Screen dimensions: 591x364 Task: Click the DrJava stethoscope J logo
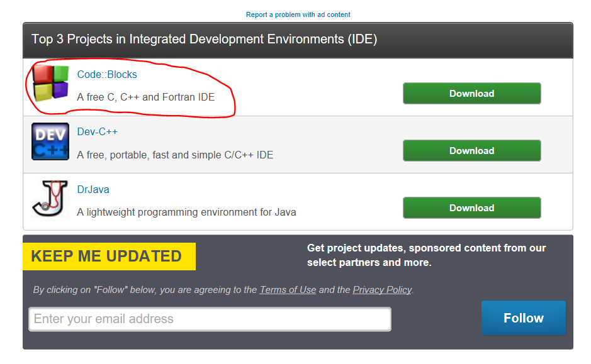(x=50, y=199)
